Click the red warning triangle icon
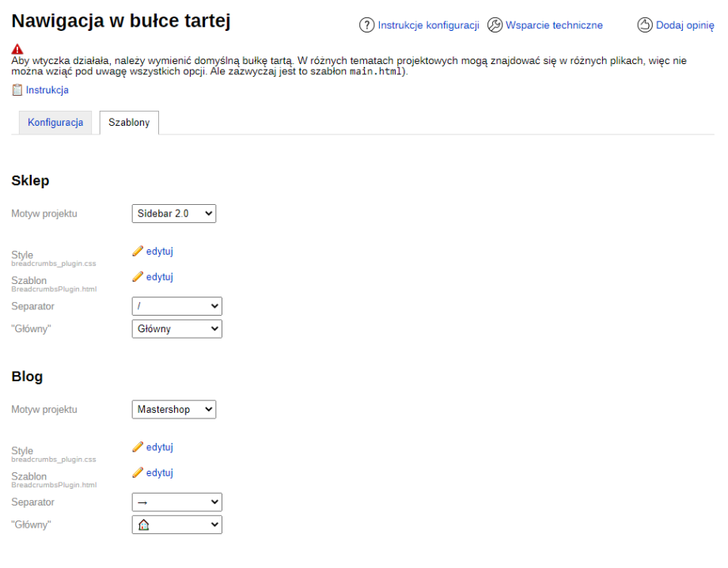Viewport: 728px width, 568px height. 17,49
